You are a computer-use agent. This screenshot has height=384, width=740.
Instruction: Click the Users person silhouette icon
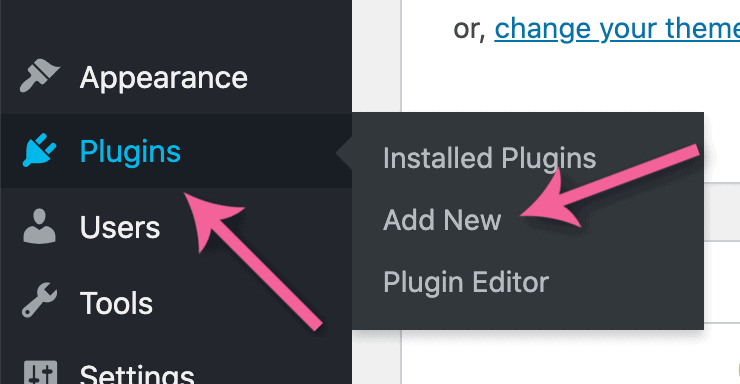click(40, 226)
